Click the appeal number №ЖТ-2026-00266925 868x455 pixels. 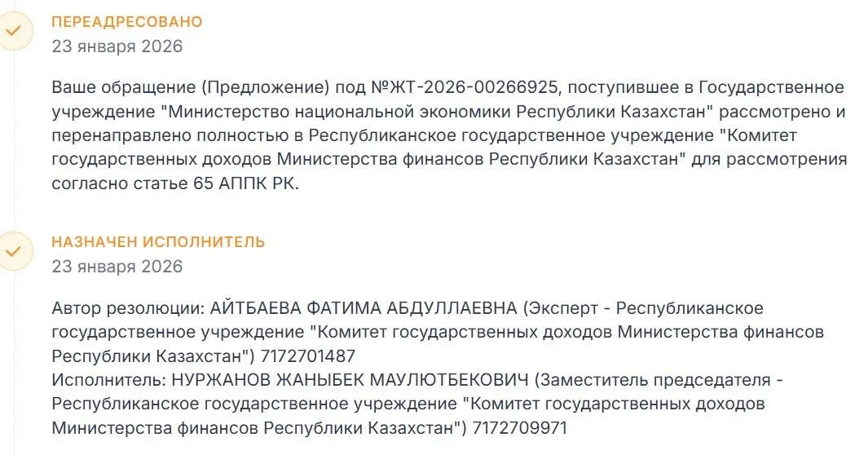coord(465,87)
